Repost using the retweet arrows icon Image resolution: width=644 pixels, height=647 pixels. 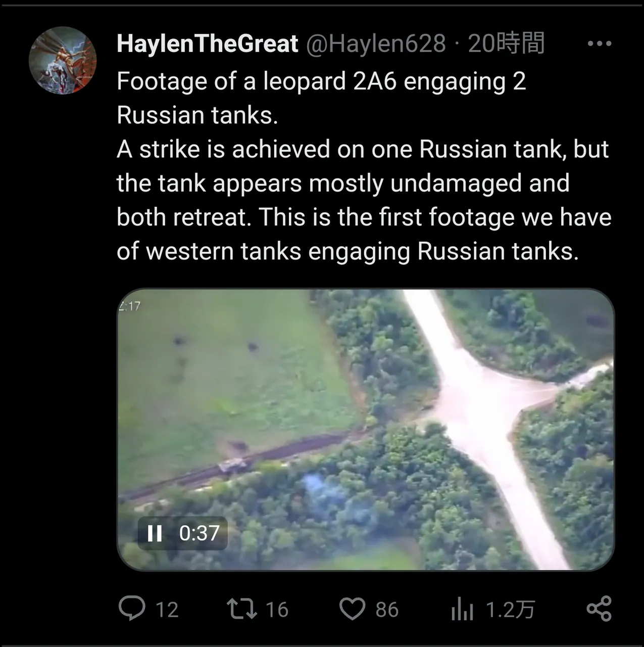[x=241, y=609]
